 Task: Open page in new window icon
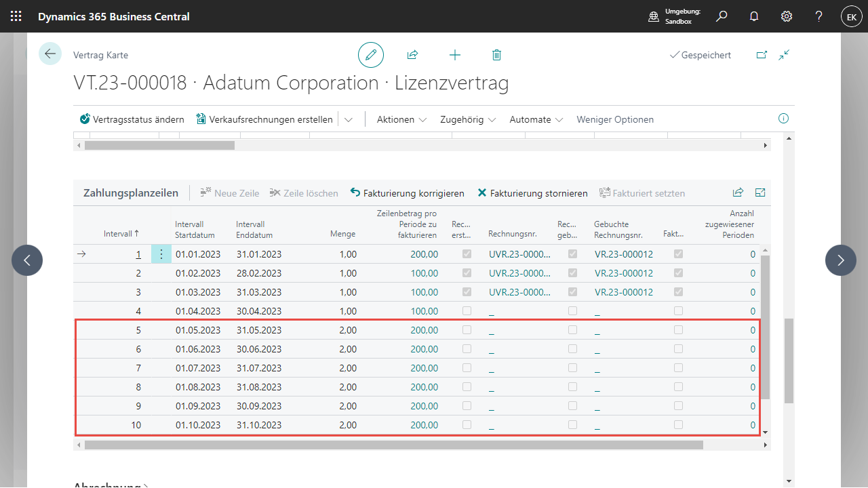762,55
